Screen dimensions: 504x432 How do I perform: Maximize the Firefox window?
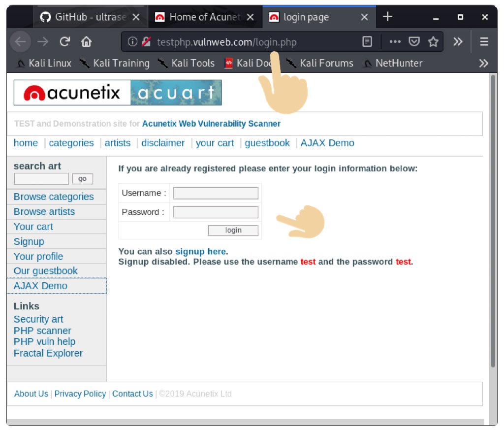[x=460, y=17]
